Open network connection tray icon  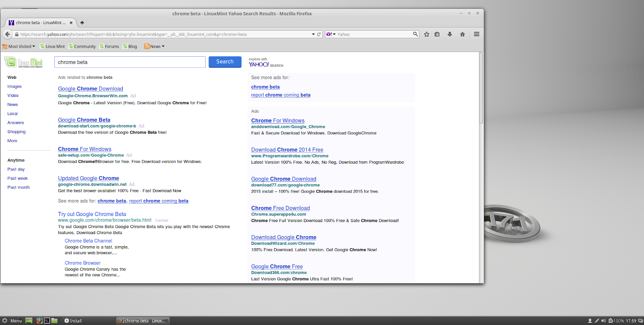coord(597,321)
